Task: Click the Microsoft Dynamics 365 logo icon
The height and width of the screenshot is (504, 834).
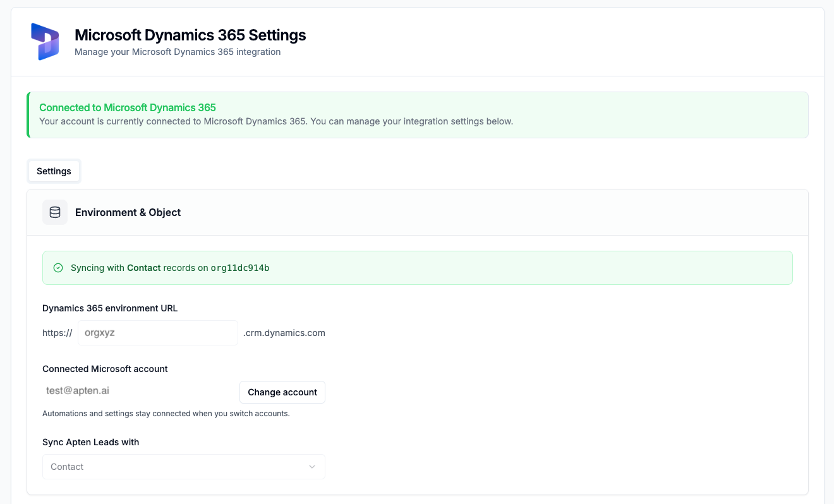Action: point(45,42)
